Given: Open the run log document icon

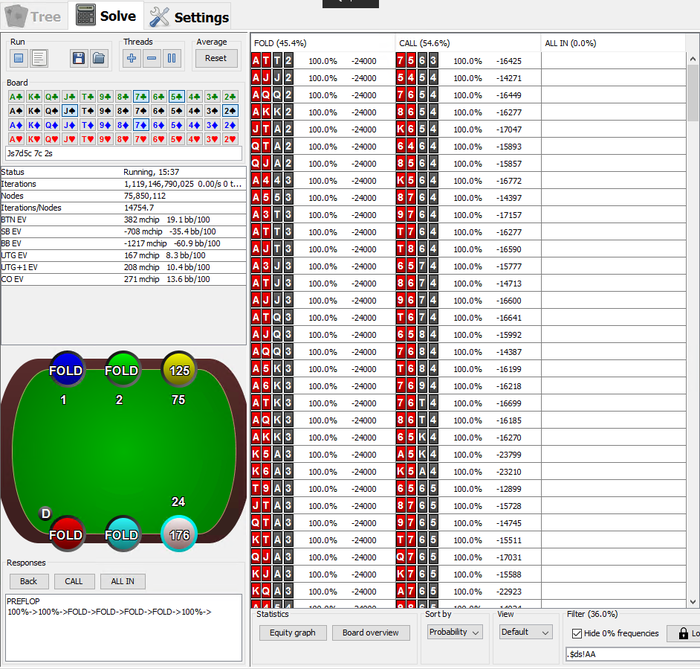Looking at the screenshot, I should pyautogui.click(x=38, y=59).
